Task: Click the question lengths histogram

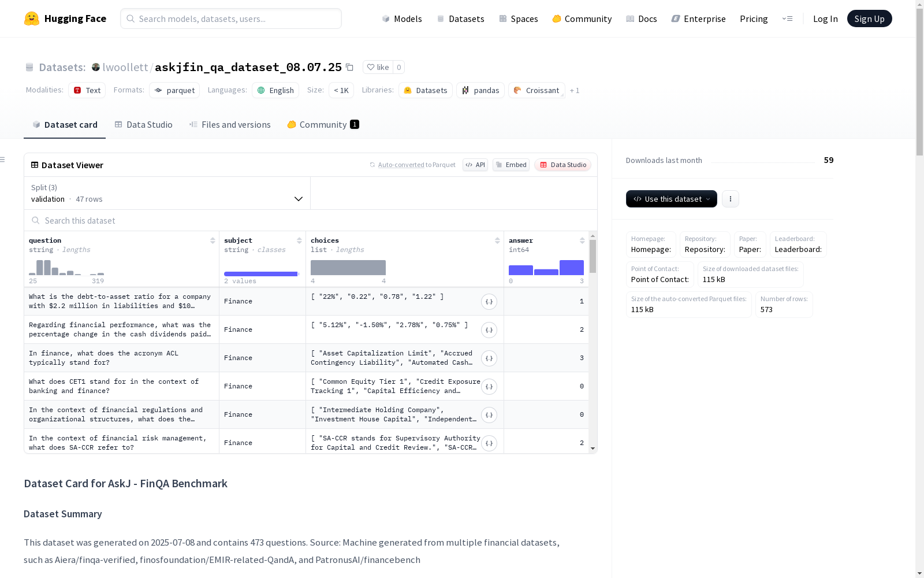Action: (x=66, y=268)
